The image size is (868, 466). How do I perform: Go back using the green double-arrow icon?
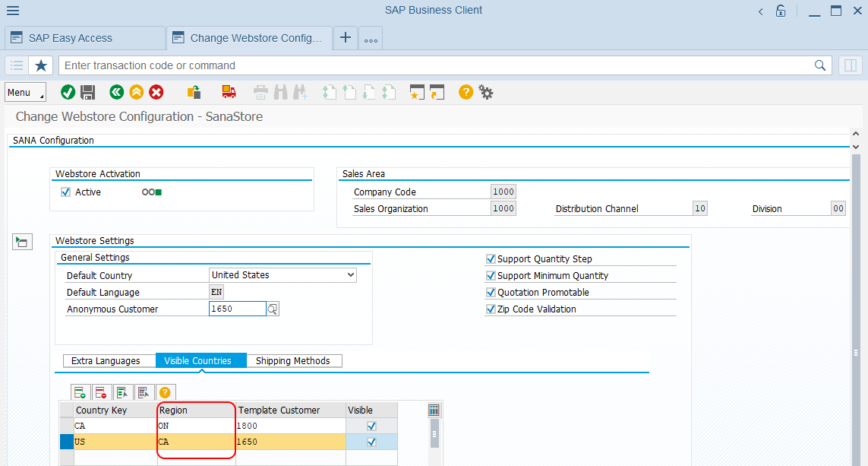117,93
